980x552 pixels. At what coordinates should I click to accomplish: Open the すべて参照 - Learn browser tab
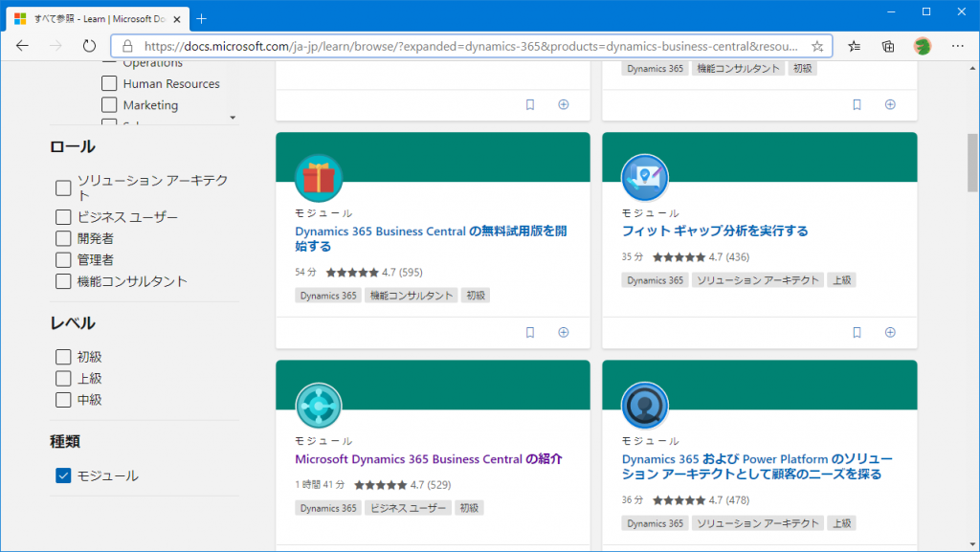[x=99, y=19]
